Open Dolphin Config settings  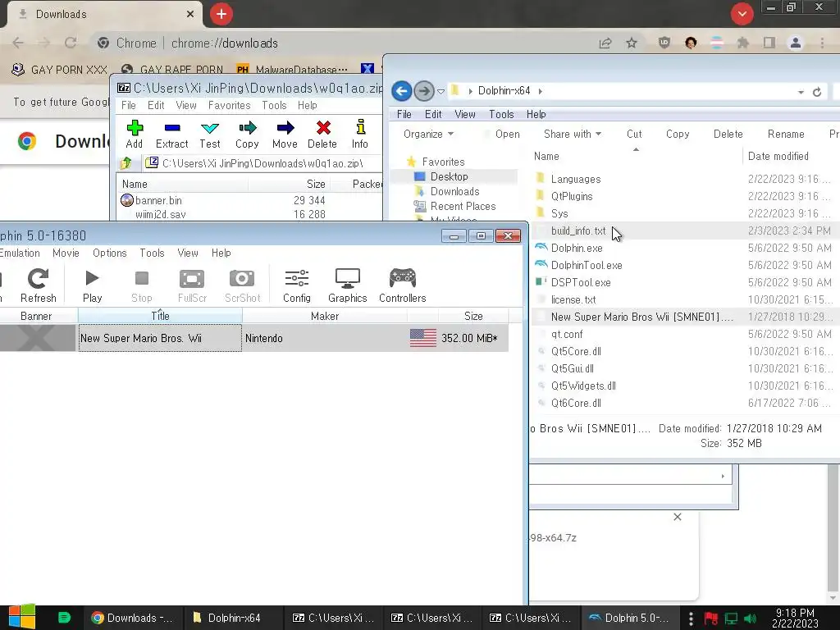(297, 285)
